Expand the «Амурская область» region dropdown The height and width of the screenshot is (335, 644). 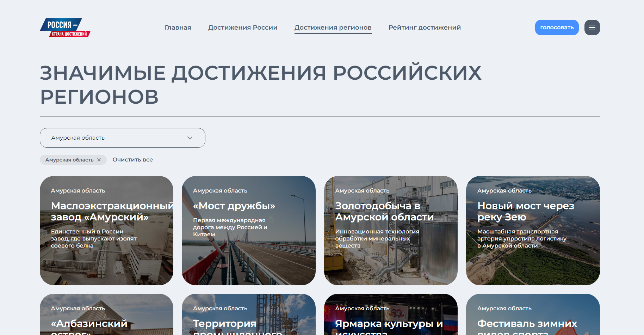click(x=123, y=138)
